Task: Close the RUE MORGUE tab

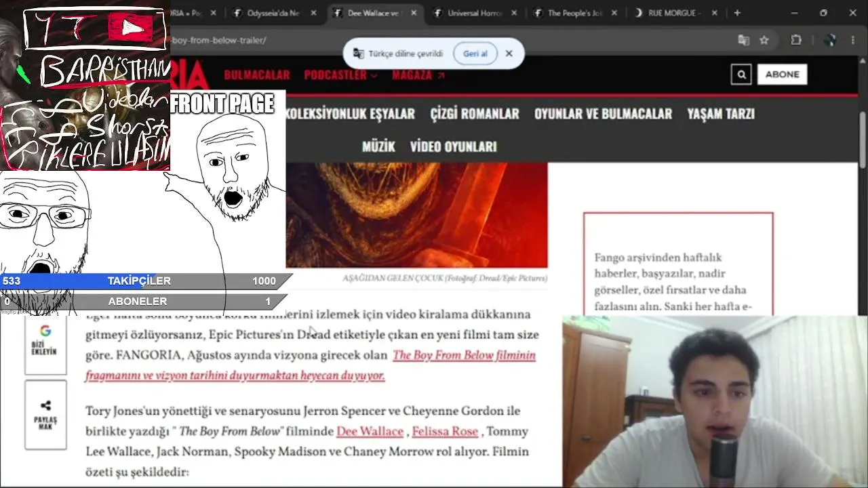Action: [714, 13]
